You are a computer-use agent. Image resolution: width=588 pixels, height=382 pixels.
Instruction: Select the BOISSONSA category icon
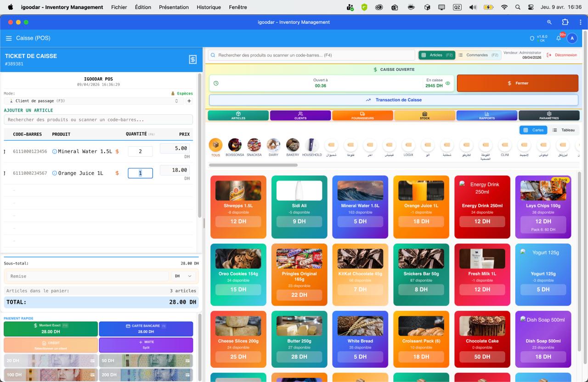(235, 145)
